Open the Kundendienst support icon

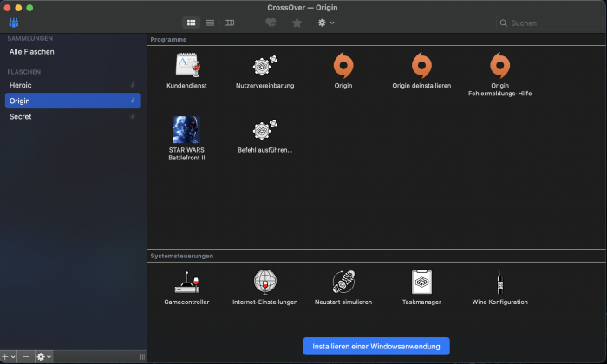tap(186, 66)
